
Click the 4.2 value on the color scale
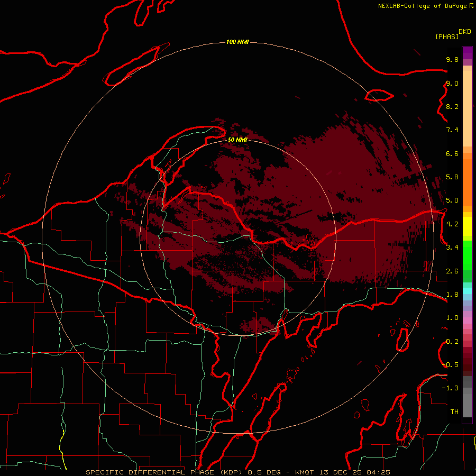(452, 224)
